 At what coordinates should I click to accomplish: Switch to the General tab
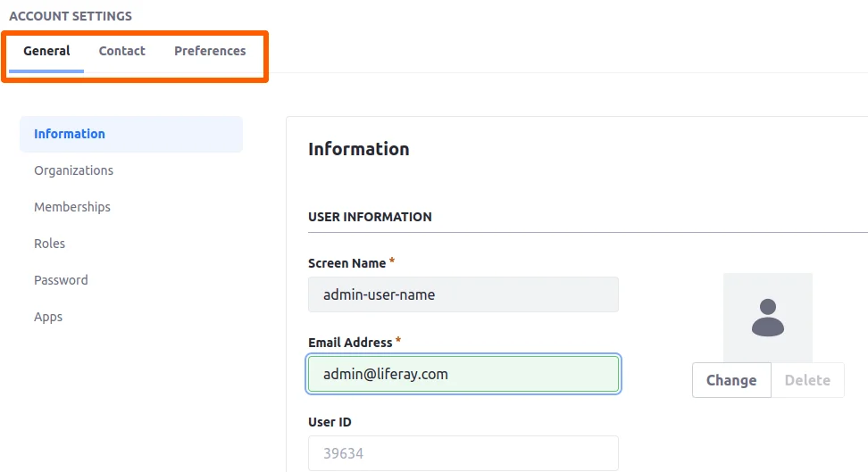tap(46, 51)
